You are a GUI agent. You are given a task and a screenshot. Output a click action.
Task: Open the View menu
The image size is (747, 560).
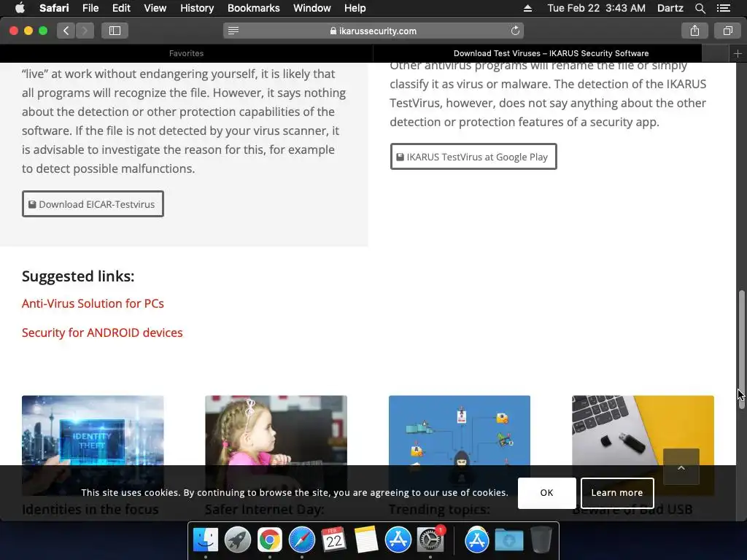155,8
